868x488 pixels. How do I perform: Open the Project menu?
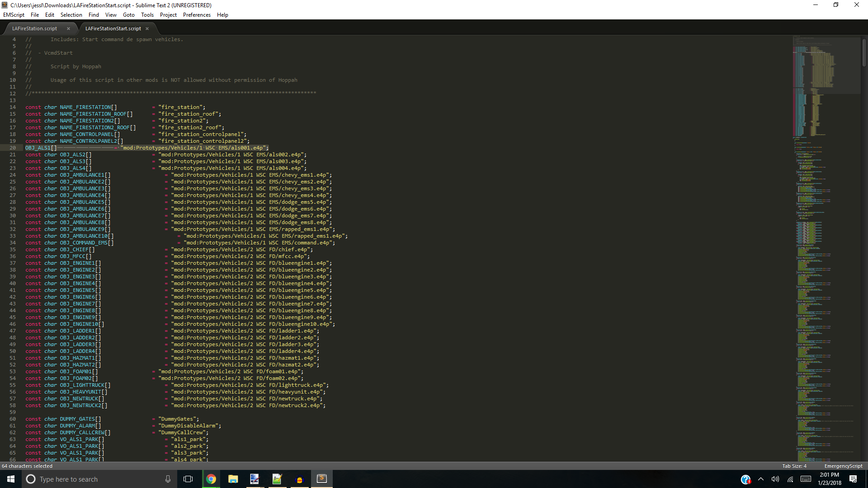(x=168, y=15)
